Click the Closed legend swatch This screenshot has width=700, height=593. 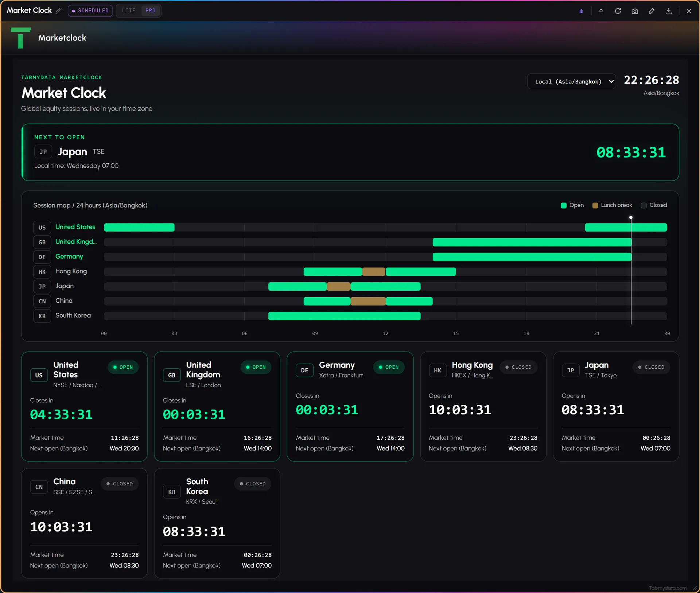click(x=644, y=205)
